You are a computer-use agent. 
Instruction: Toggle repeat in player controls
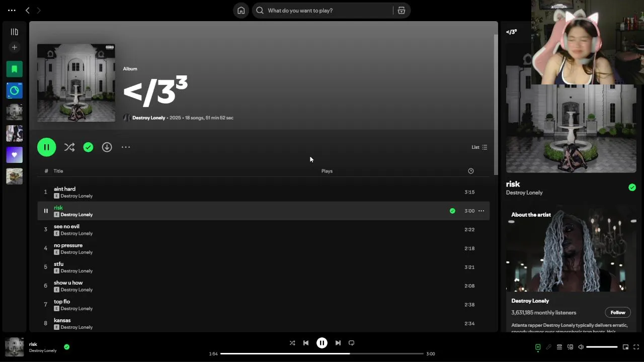(x=352, y=343)
